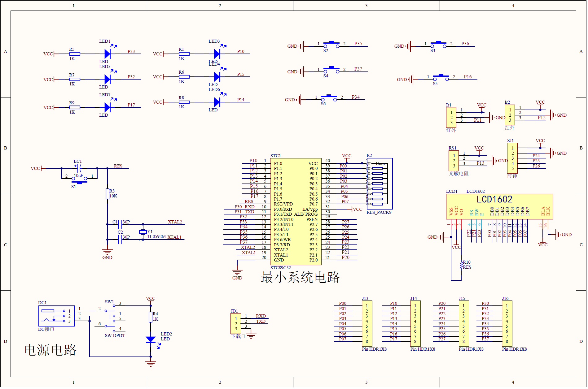The height and width of the screenshot is (389, 588).
Task: Select the LED6 diode symbol
Action: [x=217, y=102]
